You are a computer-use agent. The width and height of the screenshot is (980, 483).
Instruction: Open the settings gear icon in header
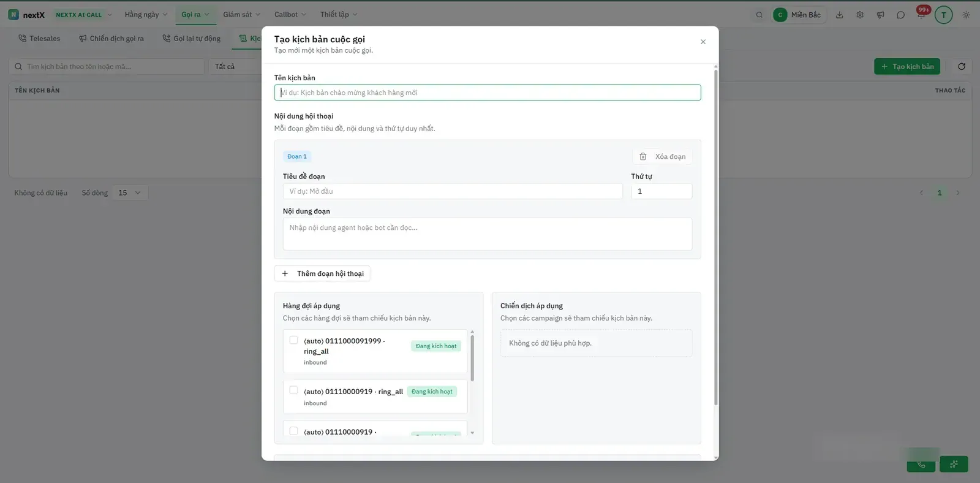coord(860,15)
